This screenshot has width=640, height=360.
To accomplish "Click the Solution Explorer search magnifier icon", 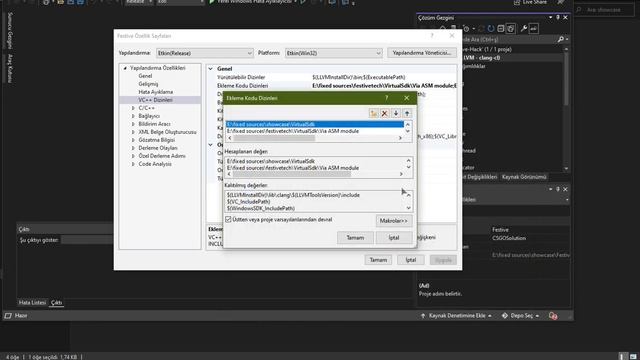I will pyautogui.click(x=561, y=39).
